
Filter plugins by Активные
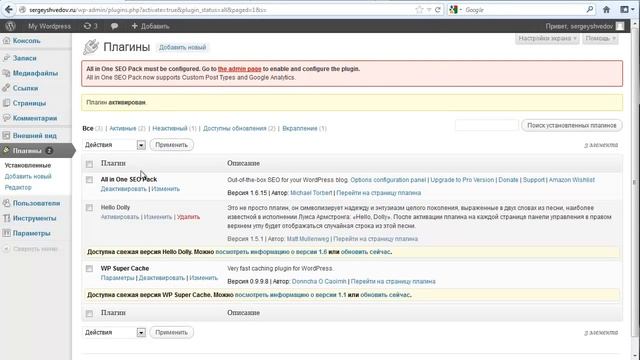click(x=122, y=128)
